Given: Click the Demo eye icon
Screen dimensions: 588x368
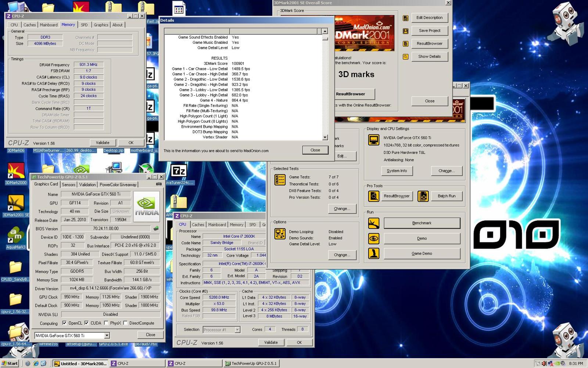Looking at the screenshot, I should pos(374,238).
